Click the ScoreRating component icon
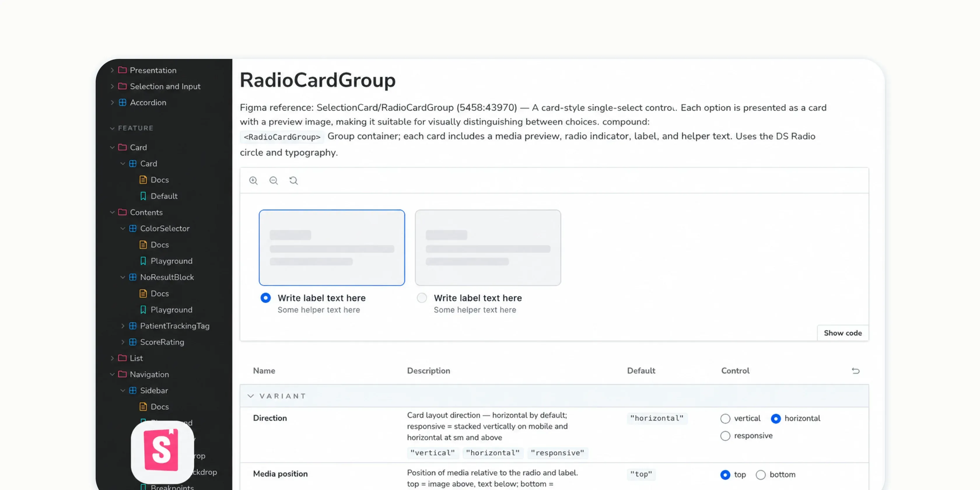This screenshot has height=490, width=980. pyautogui.click(x=133, y=342)
